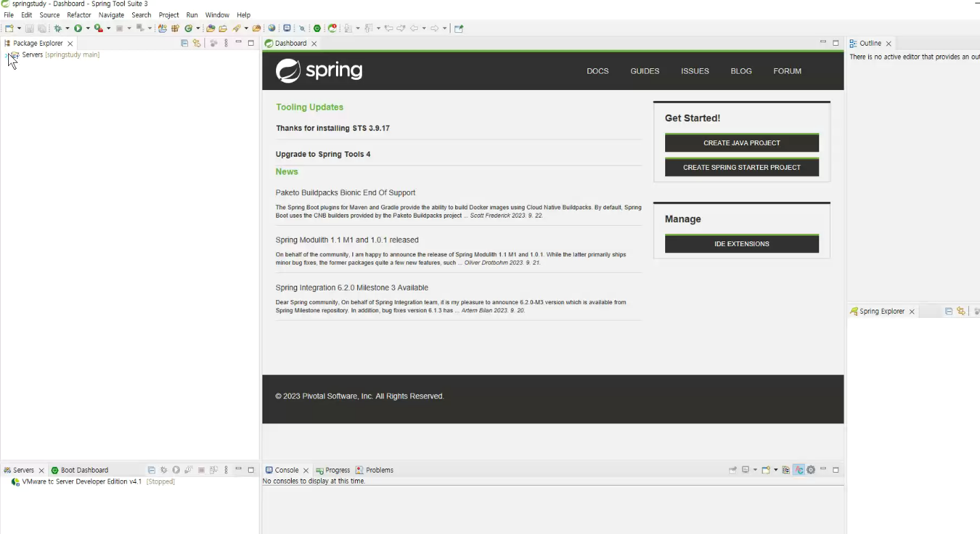
Task: Click the Display Selected Console icon
Action: tap(746, 470)
